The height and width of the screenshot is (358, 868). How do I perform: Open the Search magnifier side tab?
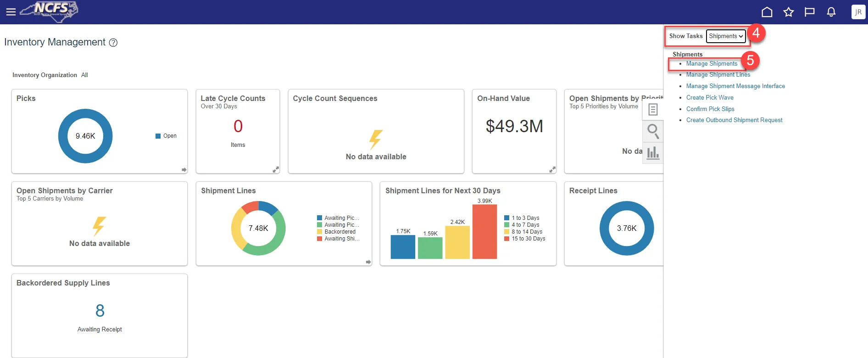653,131
